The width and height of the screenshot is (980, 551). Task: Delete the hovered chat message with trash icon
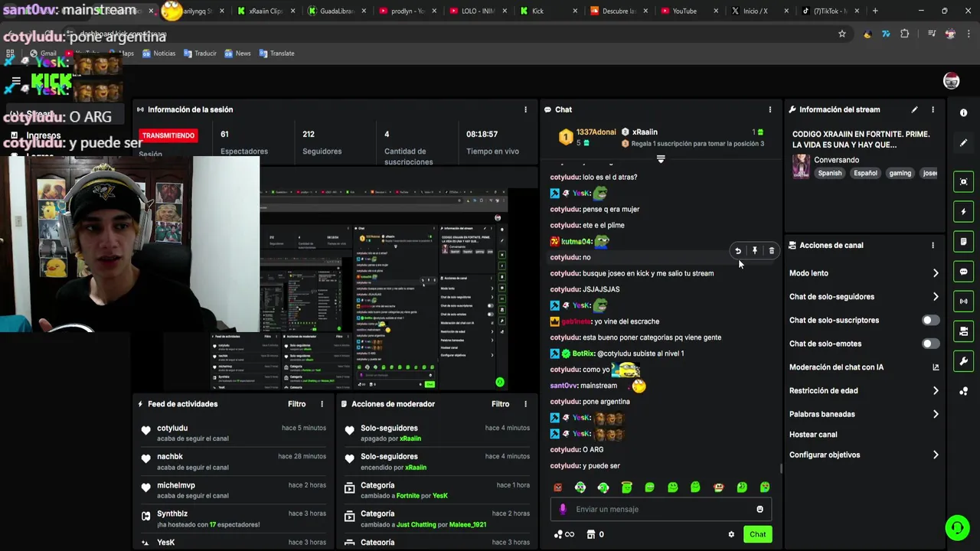(771, 251)
